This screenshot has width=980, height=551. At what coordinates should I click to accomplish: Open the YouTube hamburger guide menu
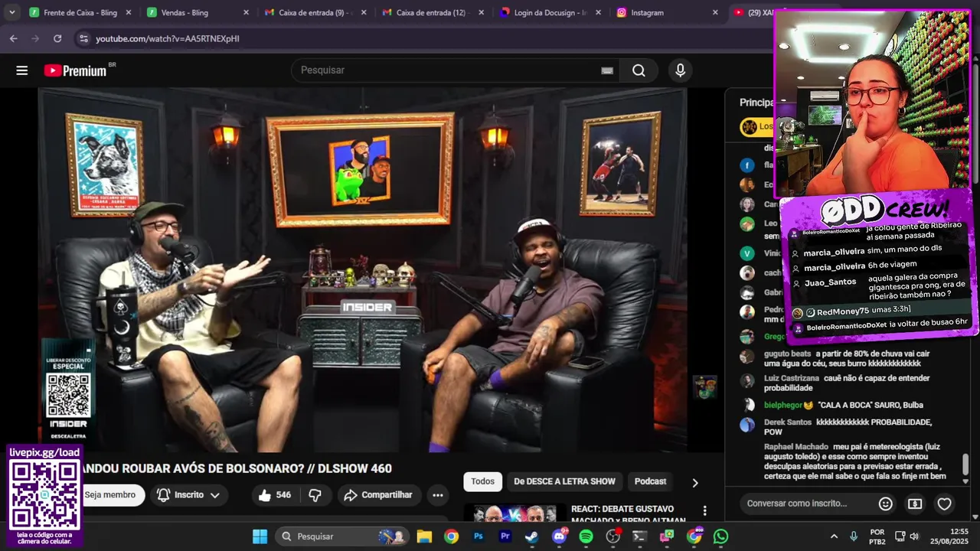point(22,70)
